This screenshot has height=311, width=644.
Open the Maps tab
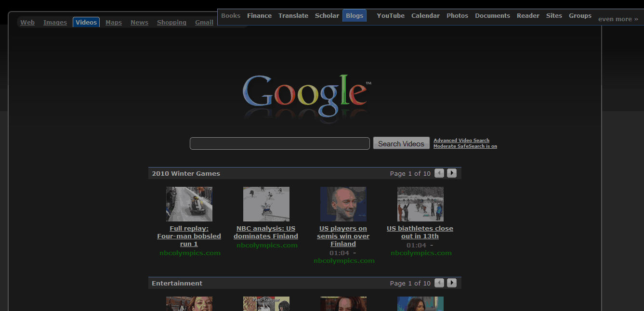(x=114, y=22)
